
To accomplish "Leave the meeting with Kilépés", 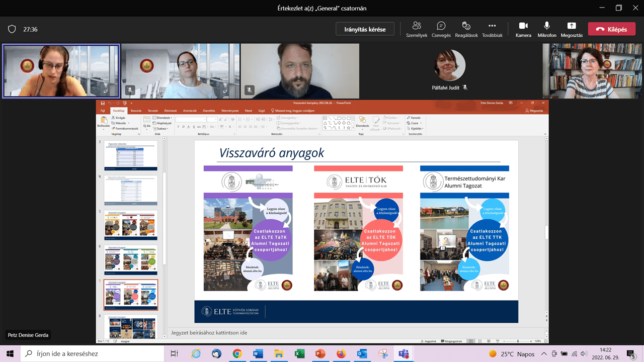I will [611, 29].
